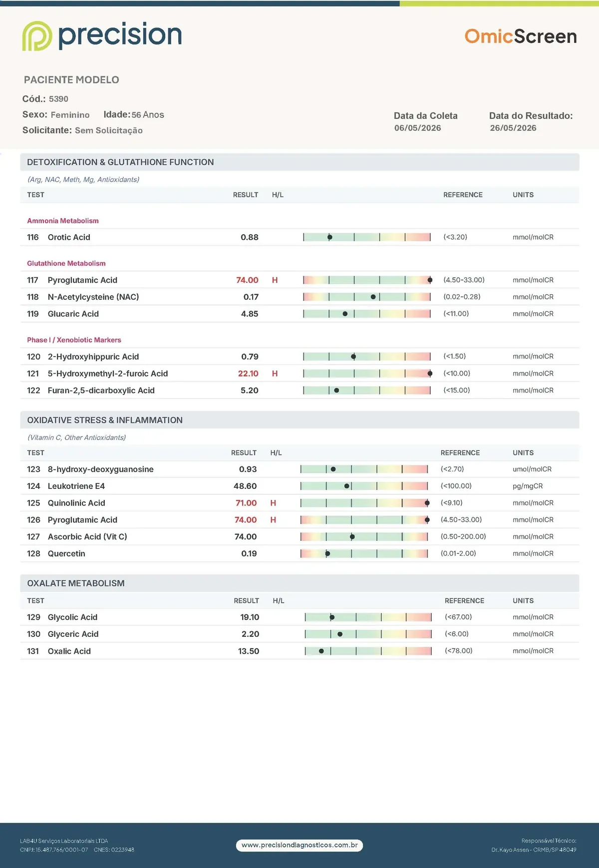Click the Dr. Kayo Assen CRMB/SP 48049 footer text
Screen dimensions: 599x868
click(x=534, y=850)
